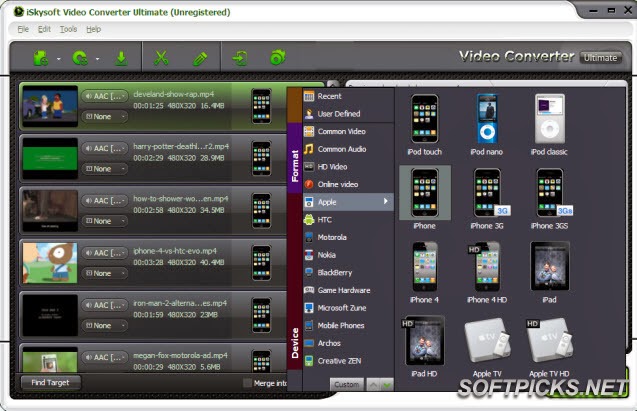Select the iPhone 4 device preset
Screen dimensions: 637x411
(425, 273)
